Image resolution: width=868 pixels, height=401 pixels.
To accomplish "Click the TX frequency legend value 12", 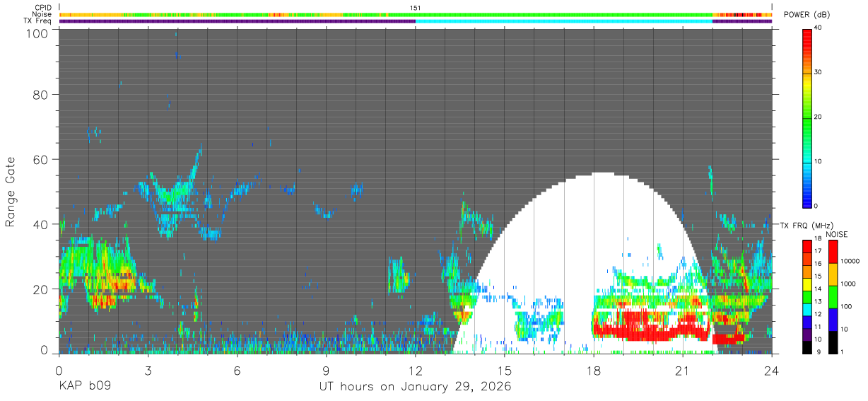I will tap(819, 314).
